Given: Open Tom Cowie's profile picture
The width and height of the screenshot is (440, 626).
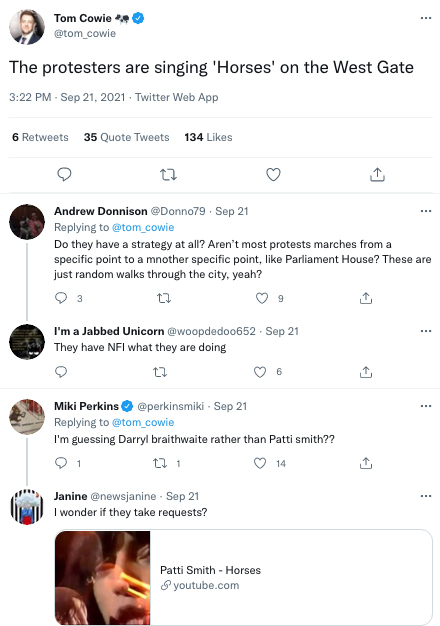Looking at the screenshot, I should coord(27,27).
